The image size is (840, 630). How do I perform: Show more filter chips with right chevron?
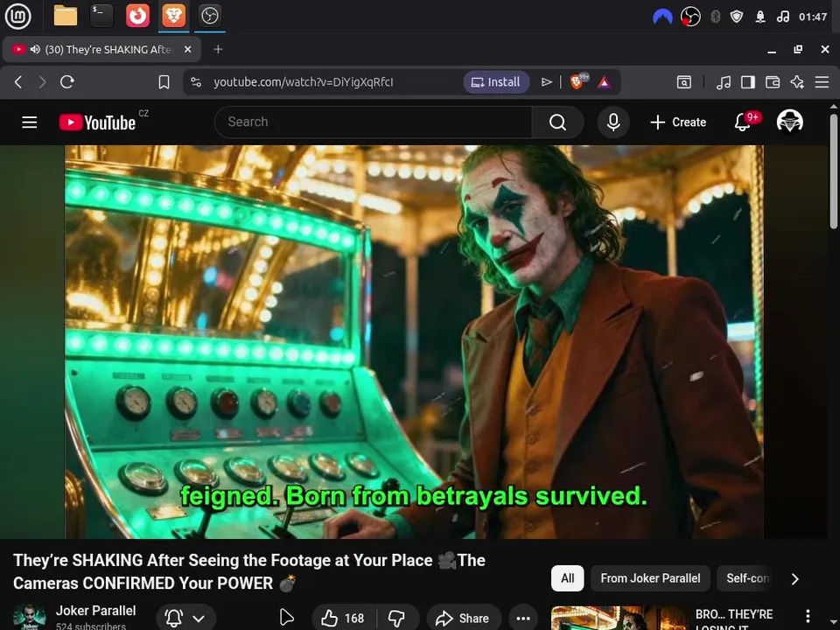pos(795,578)
